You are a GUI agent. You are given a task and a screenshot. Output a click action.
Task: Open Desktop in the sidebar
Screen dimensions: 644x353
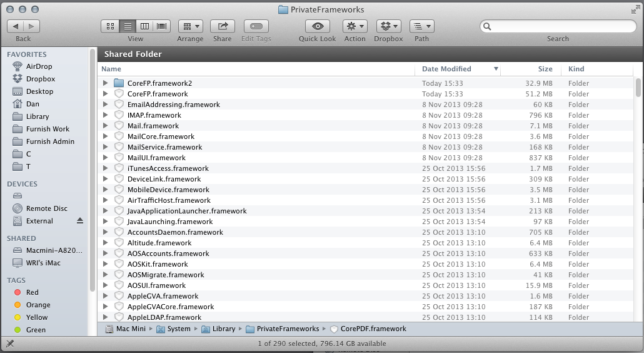[39, 91]
